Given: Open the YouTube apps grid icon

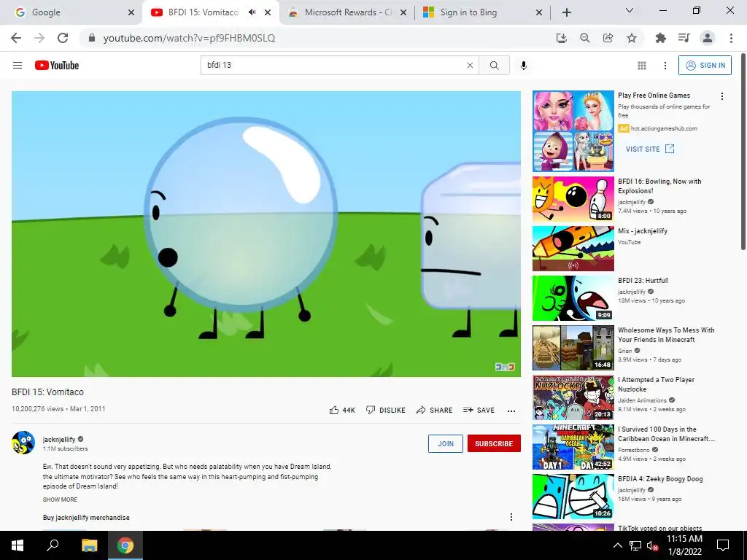Looking at the screenshot, I should coord(642,65).
